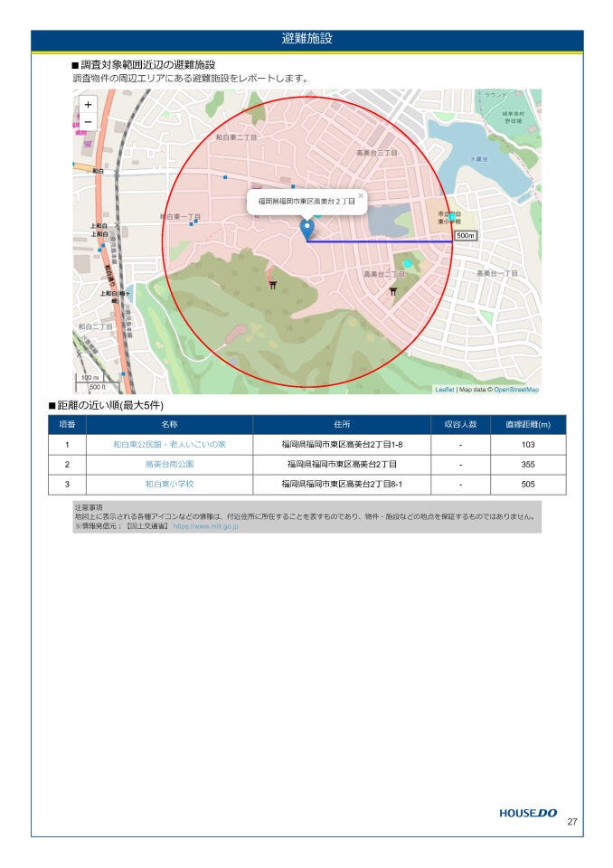
Task: Click cyan marker at 和白東小学校 on map
Action: pos(451,217)
